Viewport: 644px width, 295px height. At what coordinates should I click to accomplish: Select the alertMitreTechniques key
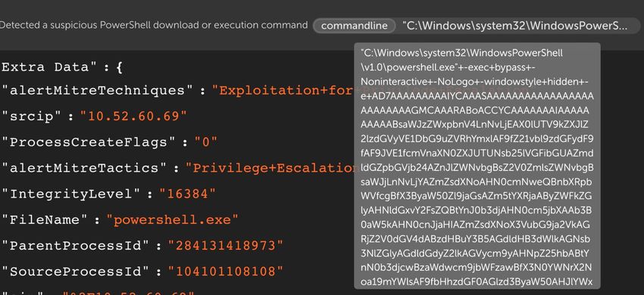[x=97, y=90]
